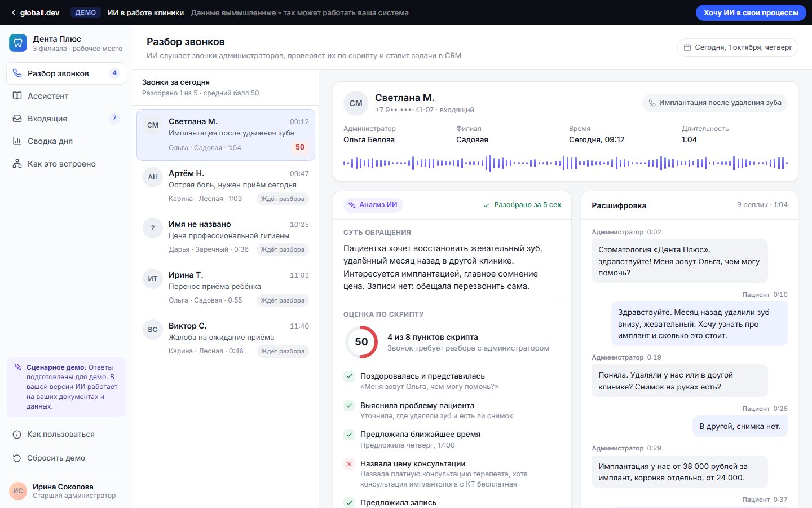
Task: Click the СМ avatar in the call header
Action: point(356,103)
